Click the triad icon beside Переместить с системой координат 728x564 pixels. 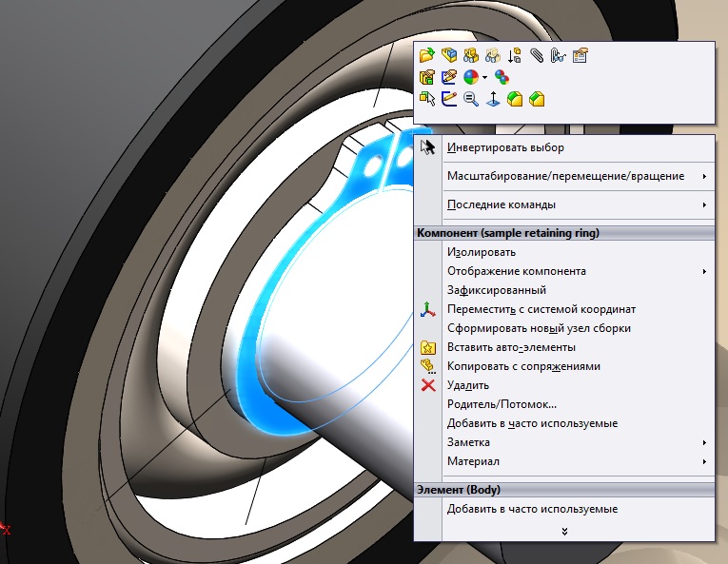pyautogui.click(x=427, y=309)
